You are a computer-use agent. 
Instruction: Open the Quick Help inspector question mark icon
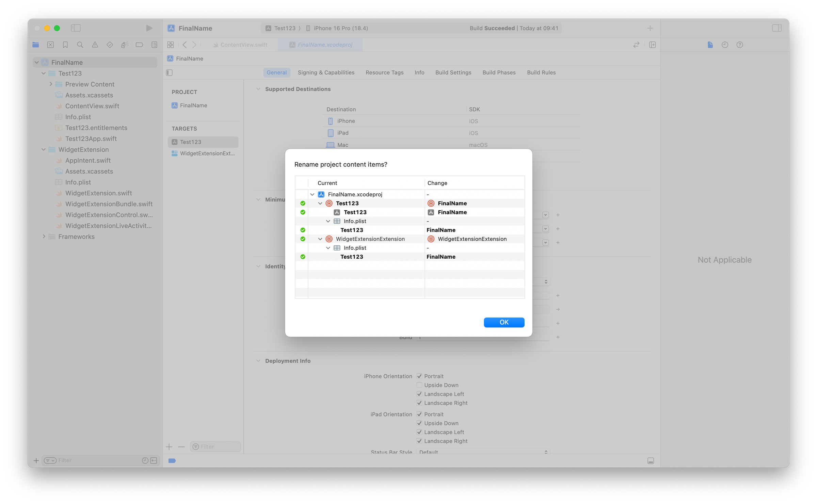tap(739, 45)
